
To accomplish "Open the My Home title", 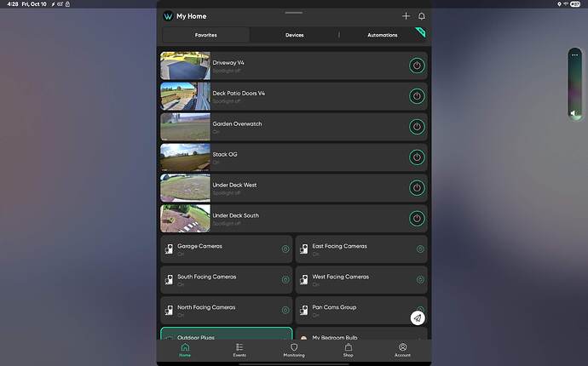I will [191, 16].
